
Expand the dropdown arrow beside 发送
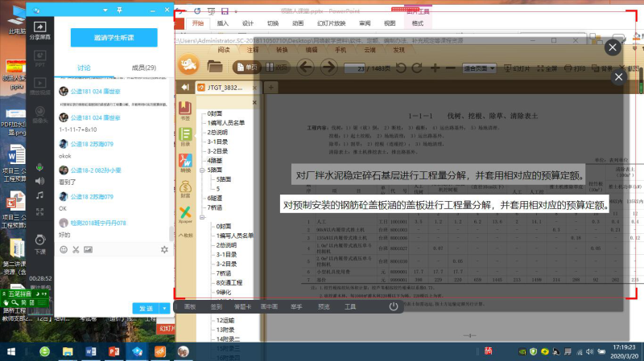tap(165, 308)
